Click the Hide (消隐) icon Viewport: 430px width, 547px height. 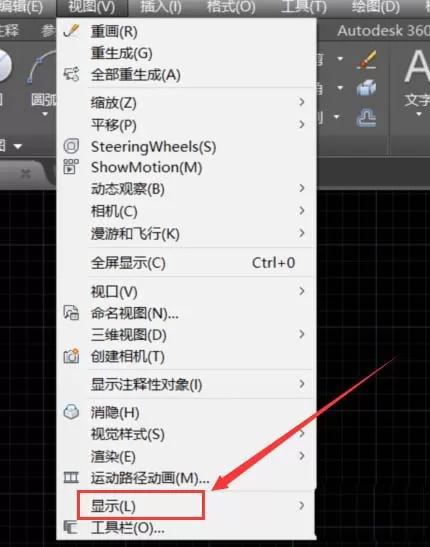pos(71,412)
